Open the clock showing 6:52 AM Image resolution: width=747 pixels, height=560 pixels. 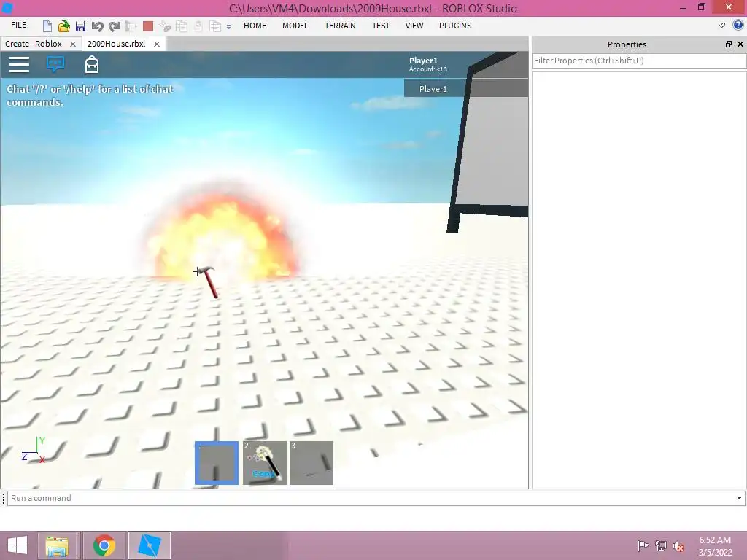coord(715,546)
